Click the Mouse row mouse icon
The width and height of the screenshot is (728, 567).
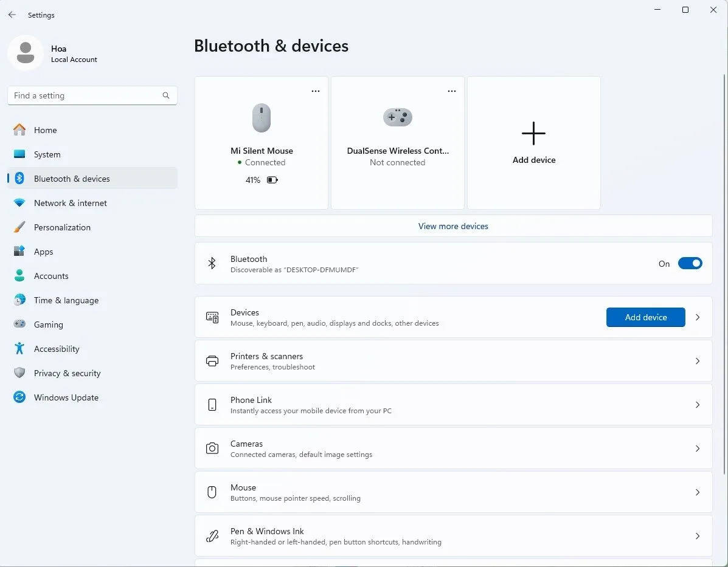pyautogui.click(x=212, y=492)
